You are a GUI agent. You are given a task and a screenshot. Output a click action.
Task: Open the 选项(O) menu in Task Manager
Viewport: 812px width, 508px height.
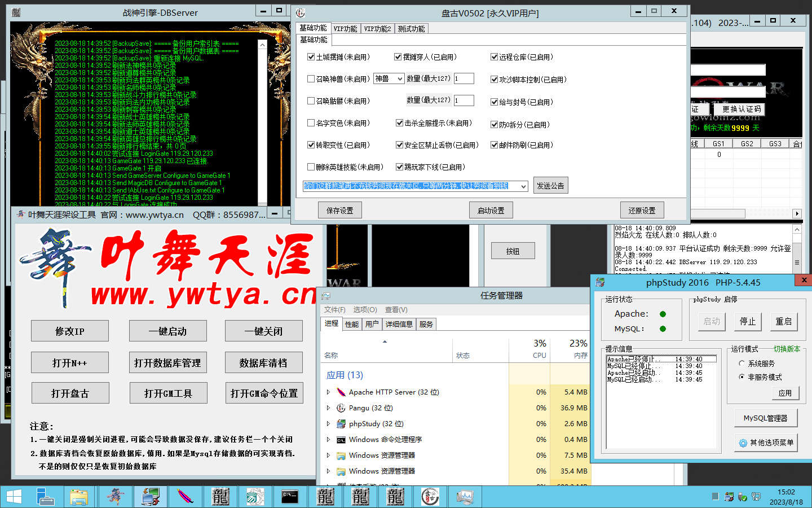pos(365,310)
